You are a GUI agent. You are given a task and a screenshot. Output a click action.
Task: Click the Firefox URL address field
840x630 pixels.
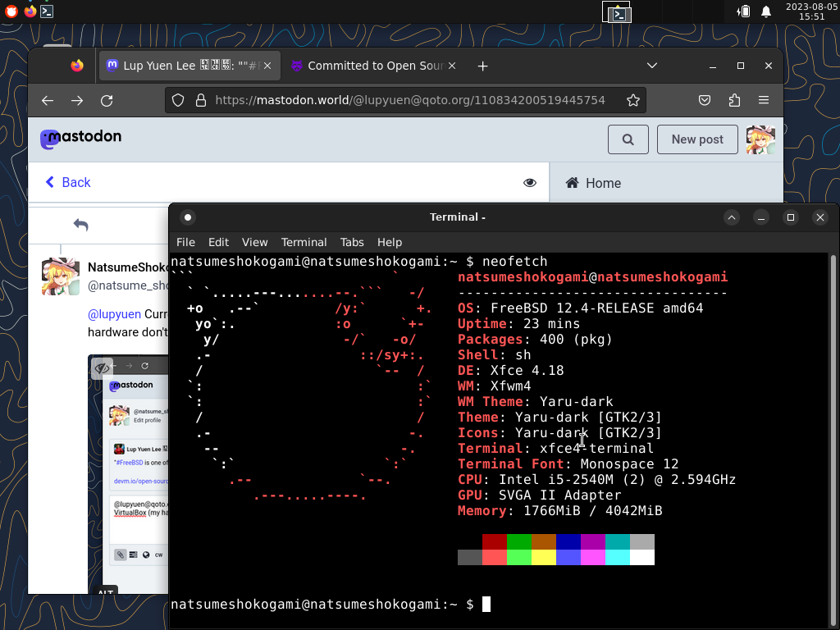pyautogui.click(x=410, y=100)
